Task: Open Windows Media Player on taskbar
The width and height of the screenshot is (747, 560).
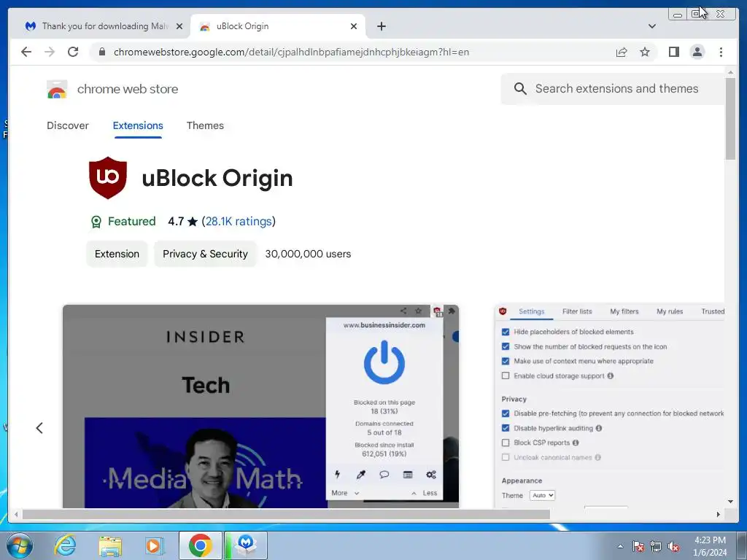Action: [153, 545]
